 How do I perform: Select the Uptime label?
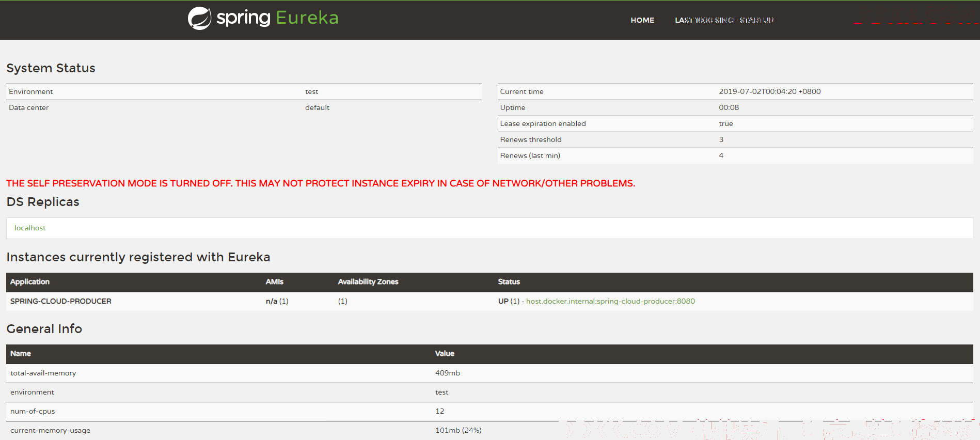[513, 107]
